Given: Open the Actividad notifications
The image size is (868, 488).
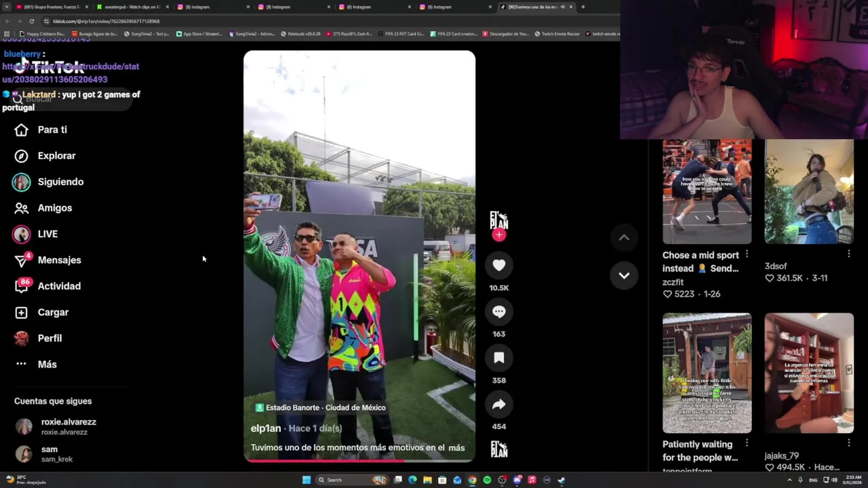Looking at the screenshot, I should [47, 286].
